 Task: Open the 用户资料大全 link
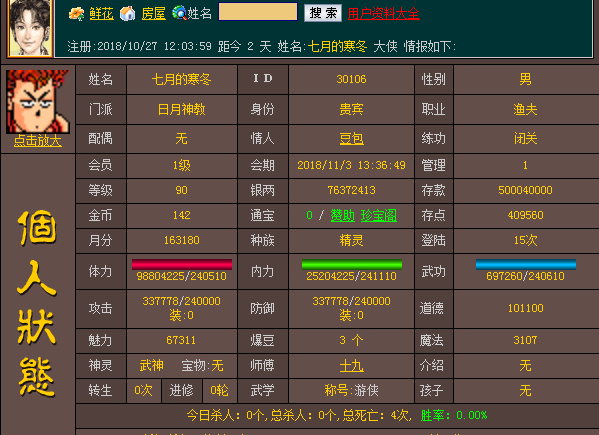click(384, 14)
